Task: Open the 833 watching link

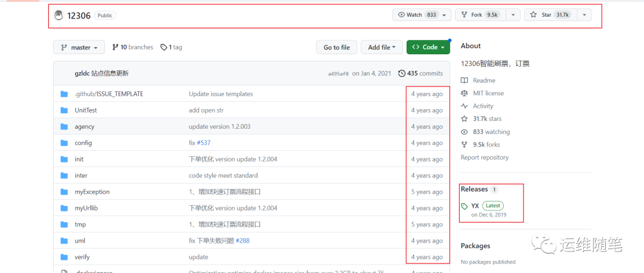Action: [491, 132]
